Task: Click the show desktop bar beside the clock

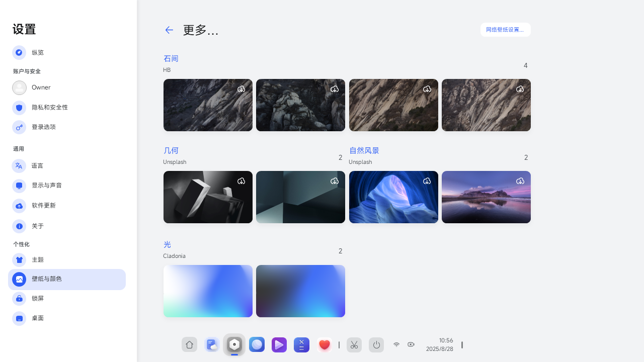Action: (x=462, y=345)
